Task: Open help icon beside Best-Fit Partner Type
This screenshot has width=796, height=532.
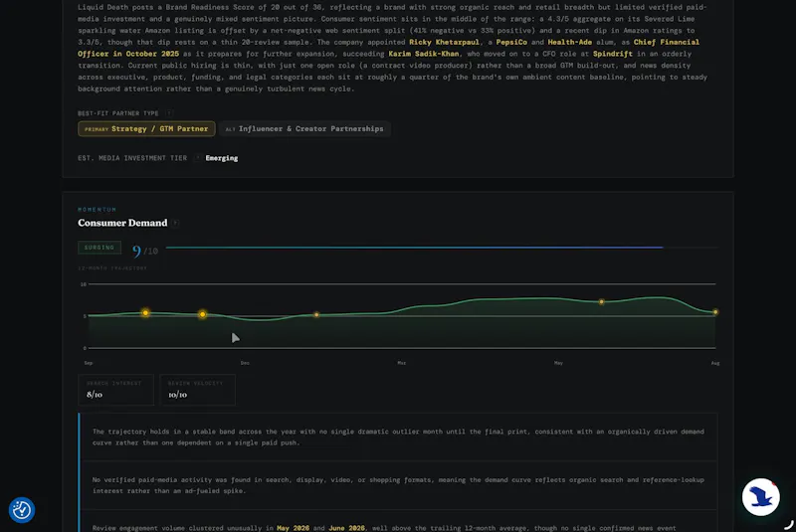Action: [x=169, y=113]
